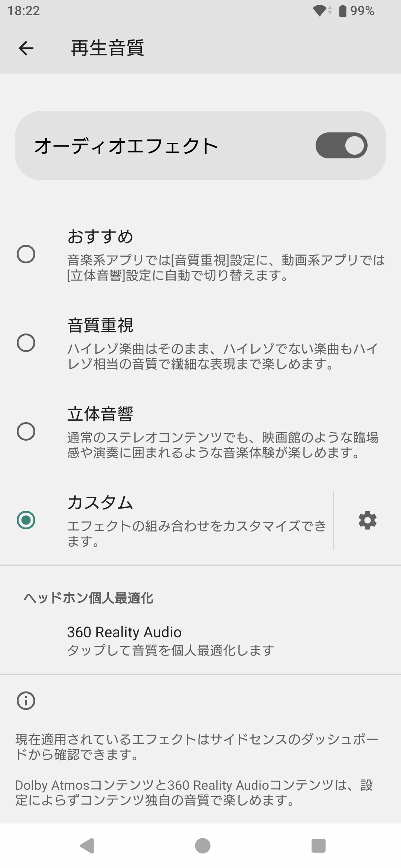
Task: Tap the 音質重視 option title
Action: tap(100, 325)
